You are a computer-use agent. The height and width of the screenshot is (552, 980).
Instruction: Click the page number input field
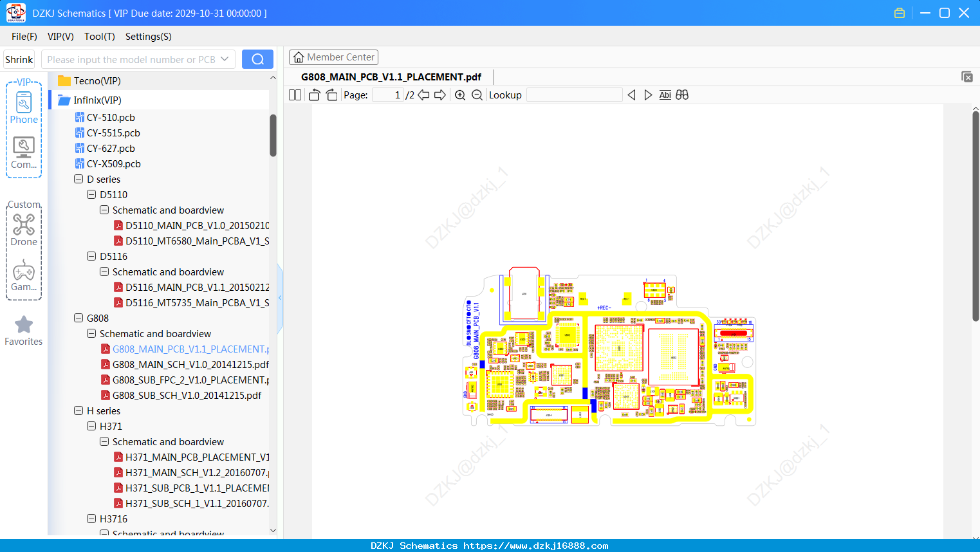(x=388, y=95)
